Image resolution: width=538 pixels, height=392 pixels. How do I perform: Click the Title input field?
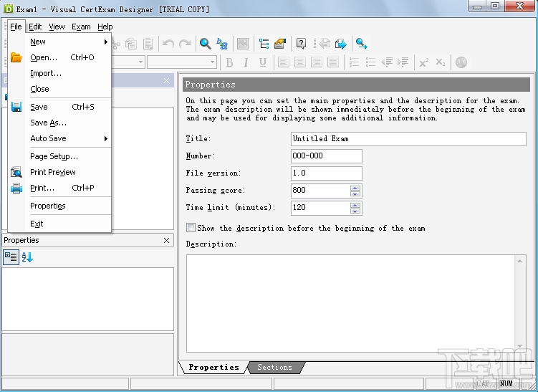click(408, 139)
